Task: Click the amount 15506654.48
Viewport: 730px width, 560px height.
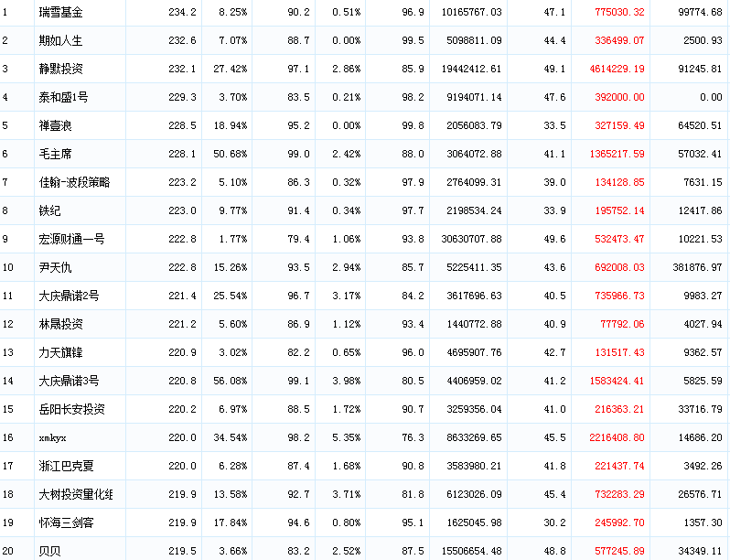Action: click(x=472, y=552)
